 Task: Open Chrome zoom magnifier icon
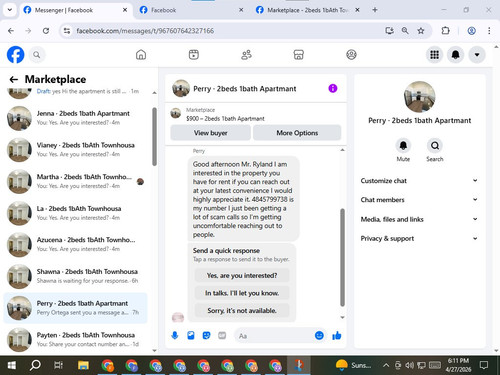(405, 31)
